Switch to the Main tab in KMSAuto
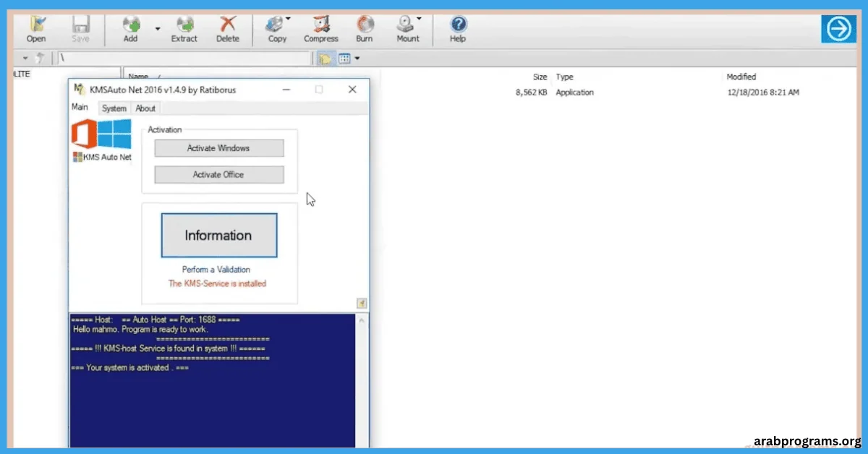 pyautogui.click(x=80, y=107)
